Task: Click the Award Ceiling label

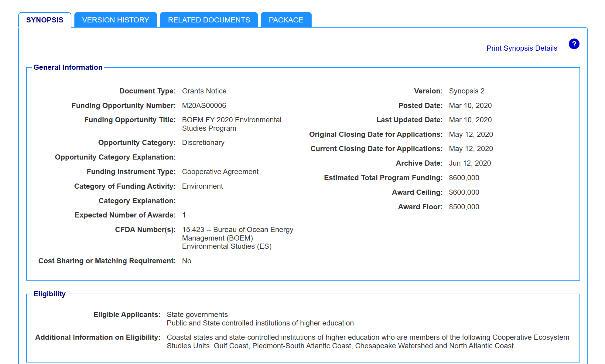Action: pyautogui.click(x=417, y=192)
